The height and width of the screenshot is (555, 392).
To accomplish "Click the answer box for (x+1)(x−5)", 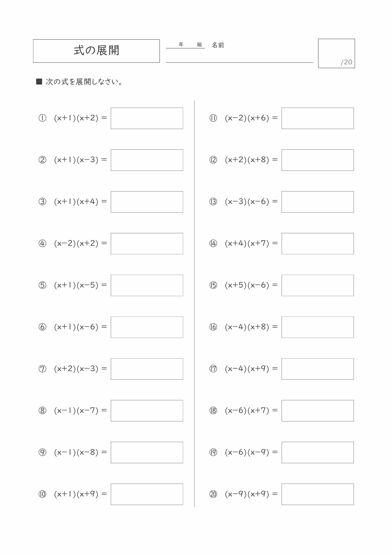I will coord(147,285).
